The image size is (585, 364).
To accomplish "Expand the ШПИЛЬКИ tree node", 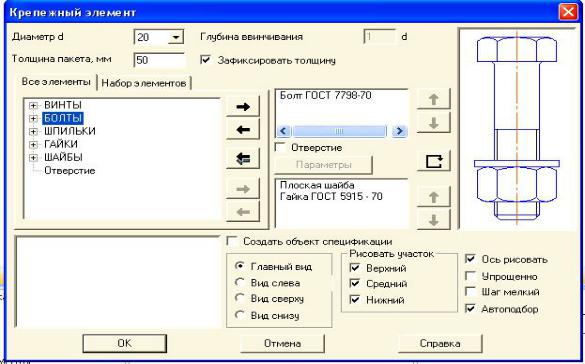I will tap(34, 132).
